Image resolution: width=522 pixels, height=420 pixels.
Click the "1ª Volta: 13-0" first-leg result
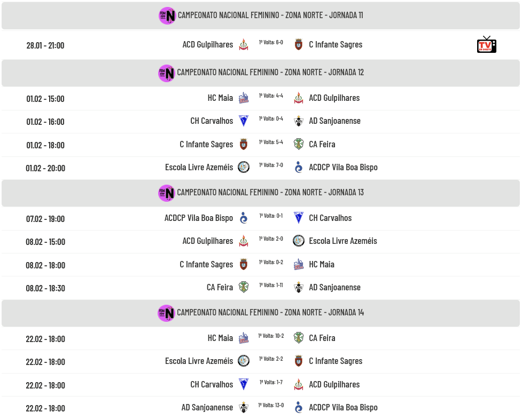[x=271, y=405]
